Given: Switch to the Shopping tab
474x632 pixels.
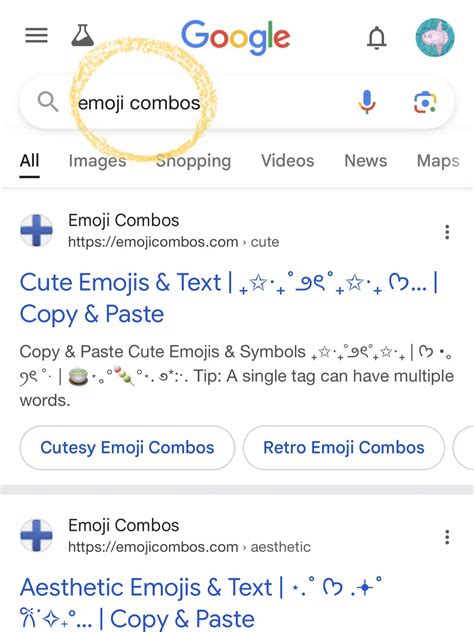Looking at the screenshot, I should point(193,161).
